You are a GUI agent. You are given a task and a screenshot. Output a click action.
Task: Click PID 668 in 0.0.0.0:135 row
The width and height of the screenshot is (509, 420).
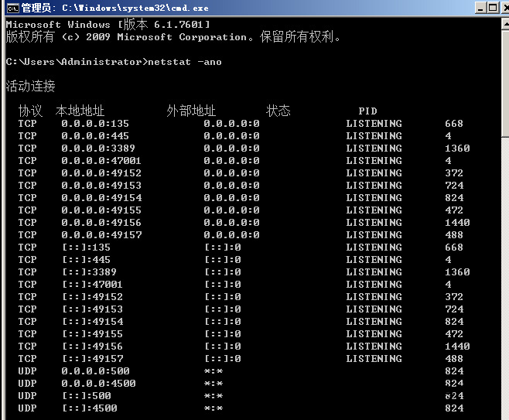(x=454, y=124)
